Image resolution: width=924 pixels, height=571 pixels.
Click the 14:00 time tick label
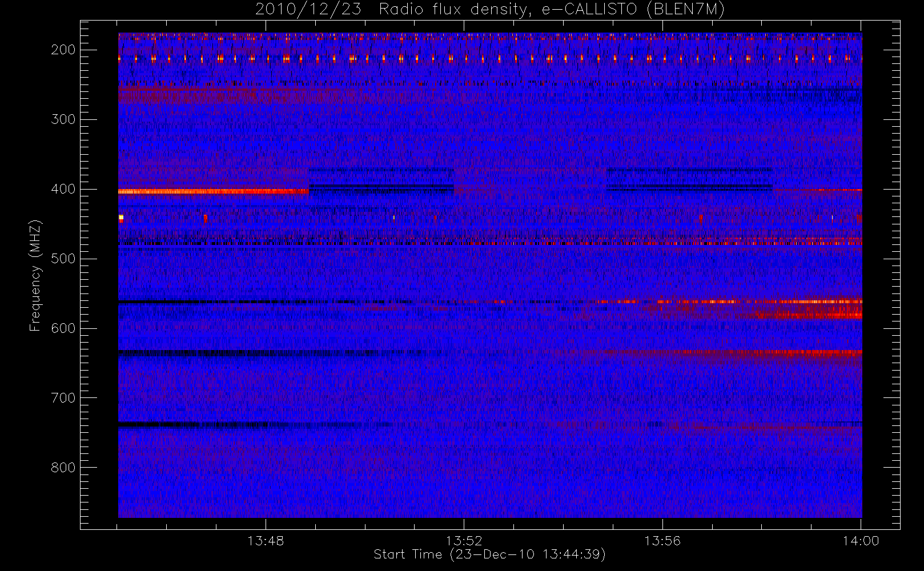pos(861,541)
